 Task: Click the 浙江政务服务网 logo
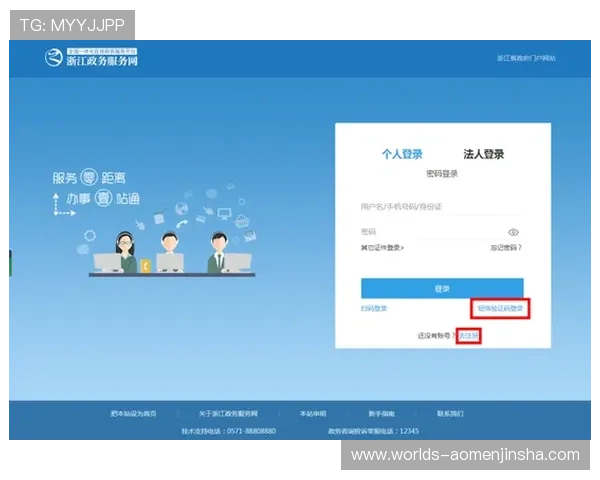(x=91, y=57)
